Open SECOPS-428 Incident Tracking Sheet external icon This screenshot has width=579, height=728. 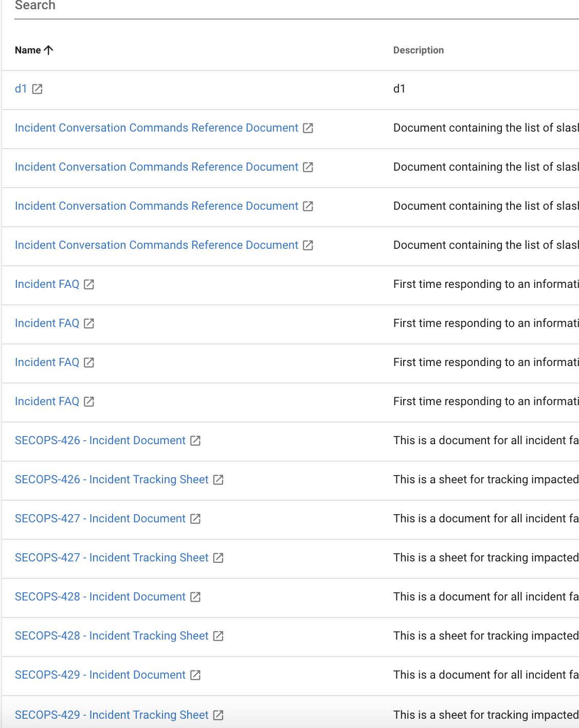click(219, 636)
